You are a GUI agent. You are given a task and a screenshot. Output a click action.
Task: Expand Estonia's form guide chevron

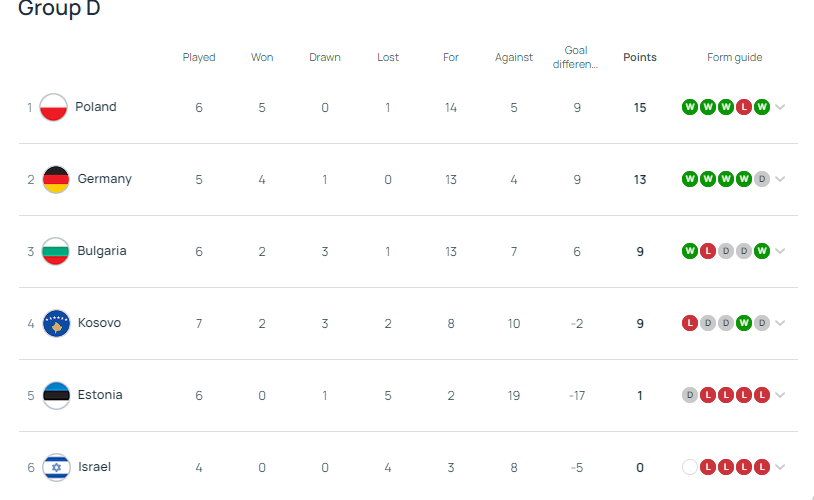(x=780, y=395)
